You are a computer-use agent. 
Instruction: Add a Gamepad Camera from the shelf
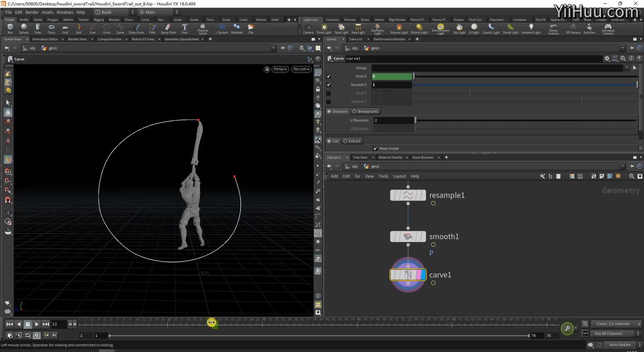click(x=608, y=29)
